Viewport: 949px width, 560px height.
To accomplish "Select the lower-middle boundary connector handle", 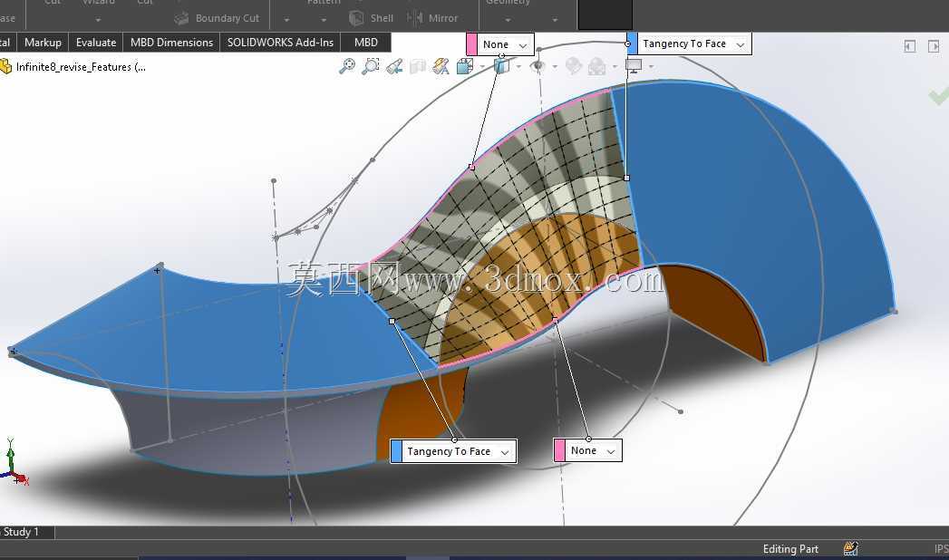I will click(x=555, y=320).
